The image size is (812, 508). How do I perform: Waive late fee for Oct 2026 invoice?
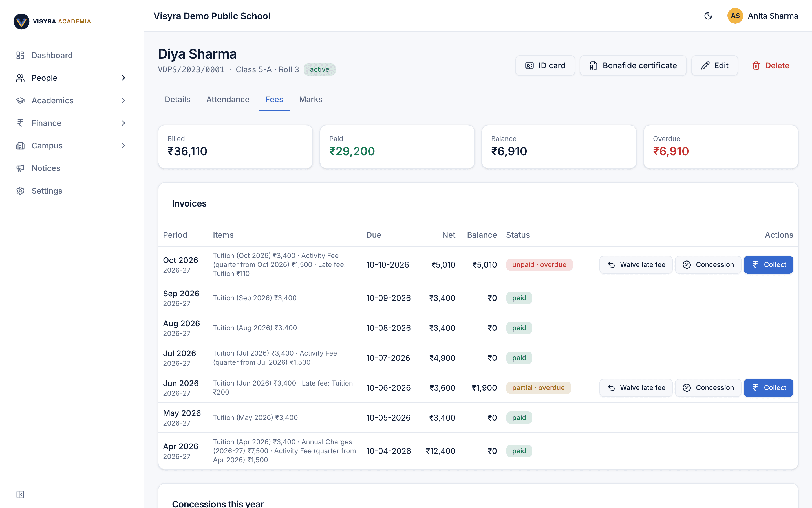pos(636,265)
